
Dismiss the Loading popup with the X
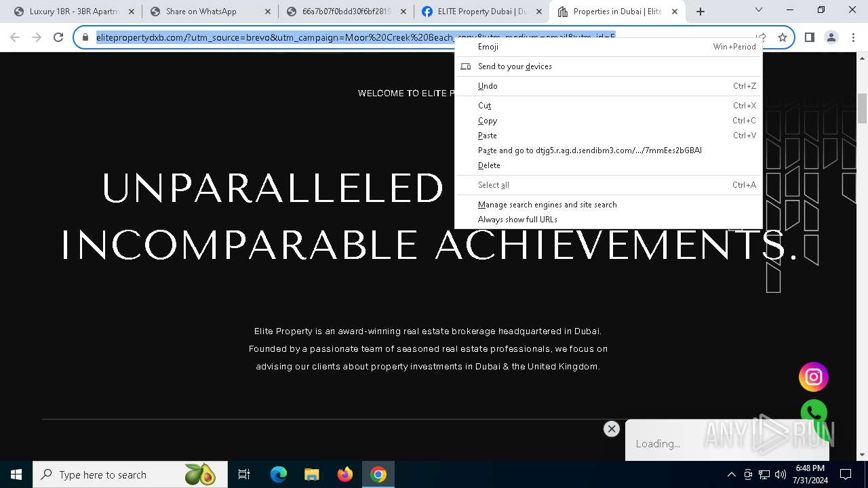pyautogui.click(x=612, y=428)
